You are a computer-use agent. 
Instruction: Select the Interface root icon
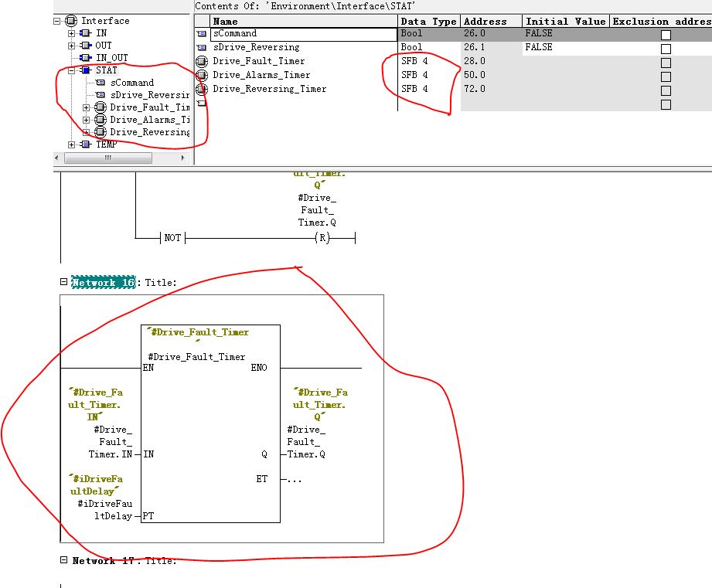tap(71, 20)
